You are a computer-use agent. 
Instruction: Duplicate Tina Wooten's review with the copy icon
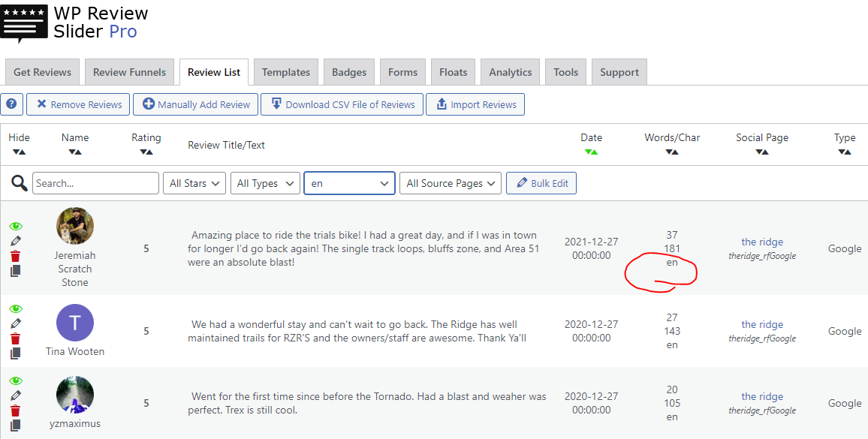coord(16,353)
